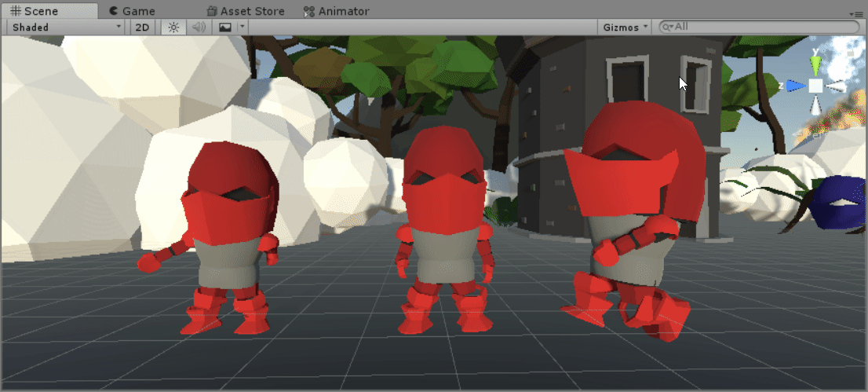The height and width of the screenshot is (392, 868).
Task: Switch to the Scene tab
Action: [x=49, y=10]
